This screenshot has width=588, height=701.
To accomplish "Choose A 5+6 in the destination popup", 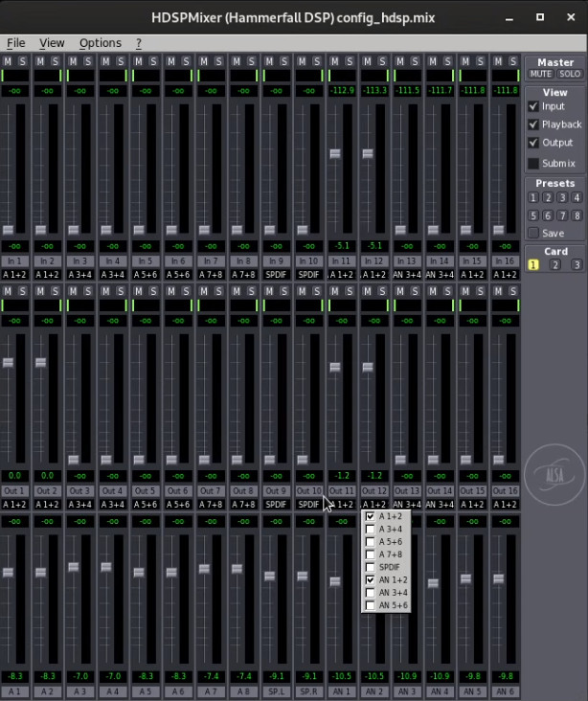I will pos(386,541).
